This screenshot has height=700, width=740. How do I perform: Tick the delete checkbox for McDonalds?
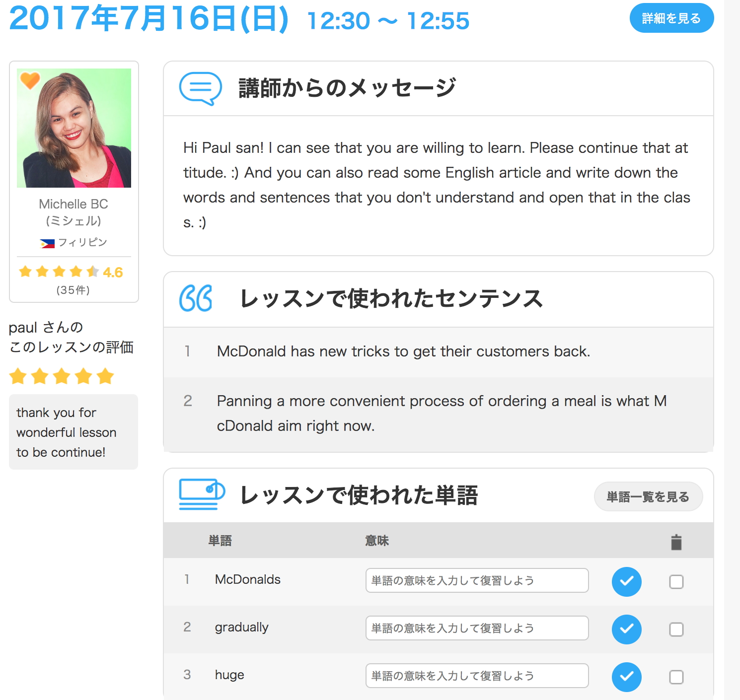pos(676,581)
